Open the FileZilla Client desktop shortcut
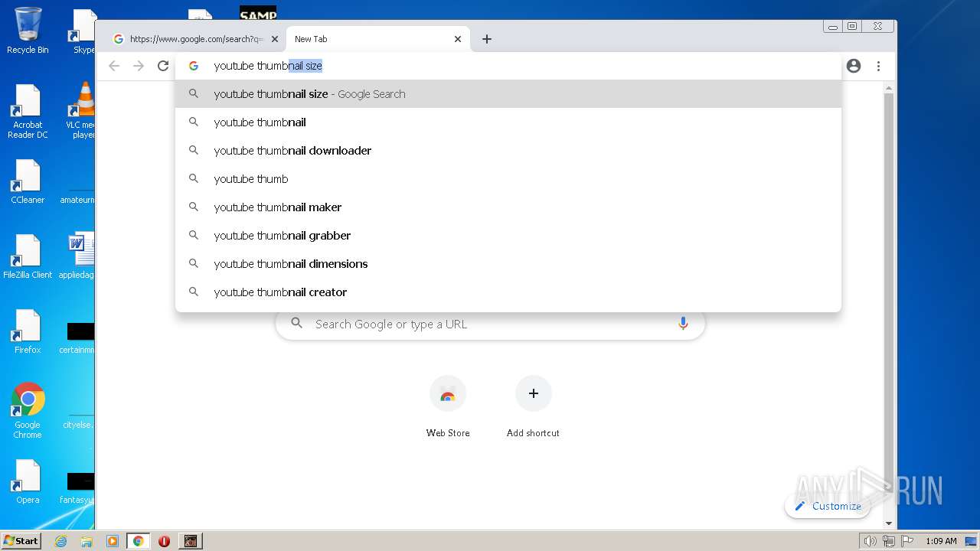The image size is (980, 551). tap(28, 257)
